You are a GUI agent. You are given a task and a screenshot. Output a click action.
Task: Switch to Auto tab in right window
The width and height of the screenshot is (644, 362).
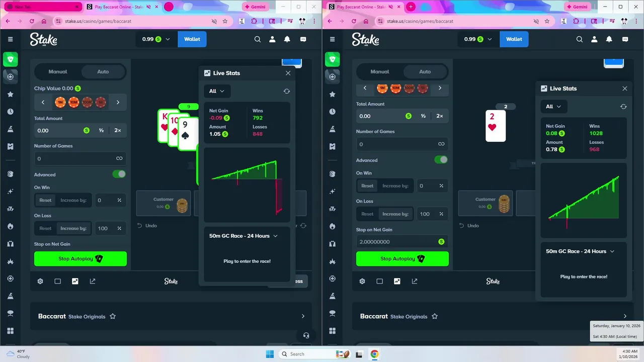coord(425,71)
